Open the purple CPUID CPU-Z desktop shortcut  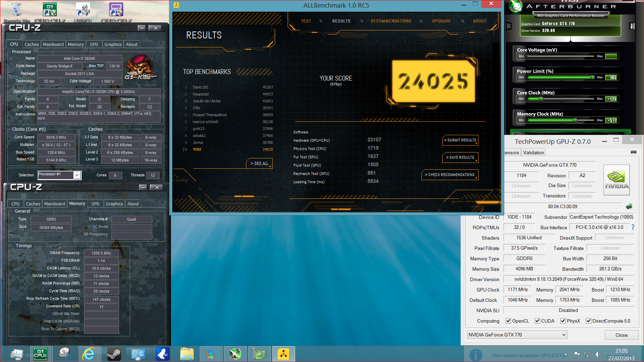click(x=116, y=10)
